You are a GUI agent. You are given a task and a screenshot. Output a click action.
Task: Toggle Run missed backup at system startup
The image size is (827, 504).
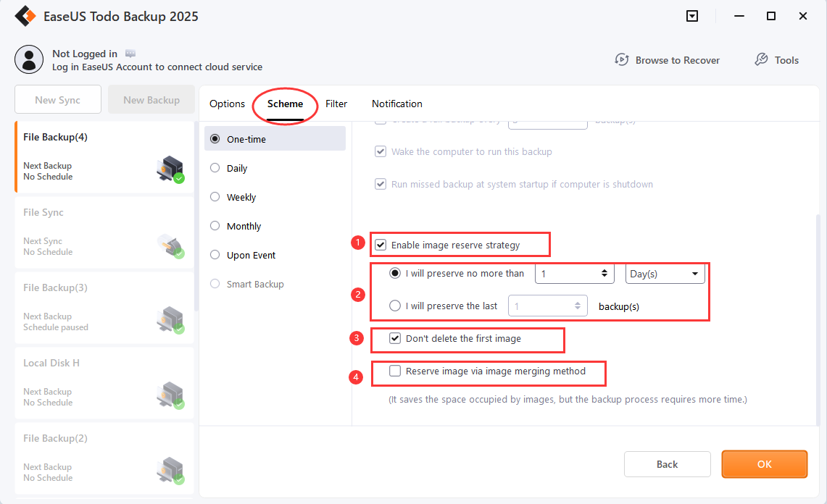tap(381, 184)
